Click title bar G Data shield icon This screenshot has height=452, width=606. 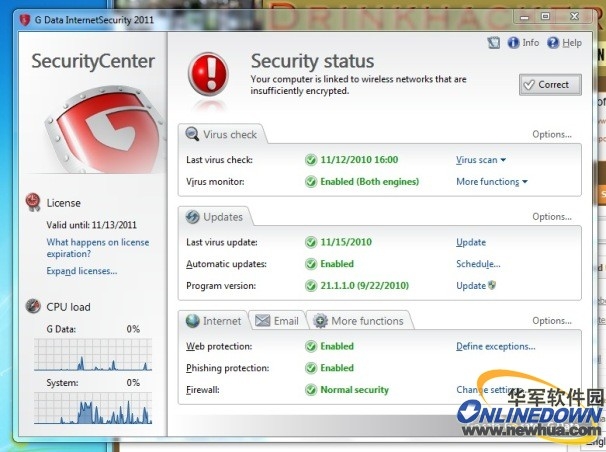pos(25,20)
